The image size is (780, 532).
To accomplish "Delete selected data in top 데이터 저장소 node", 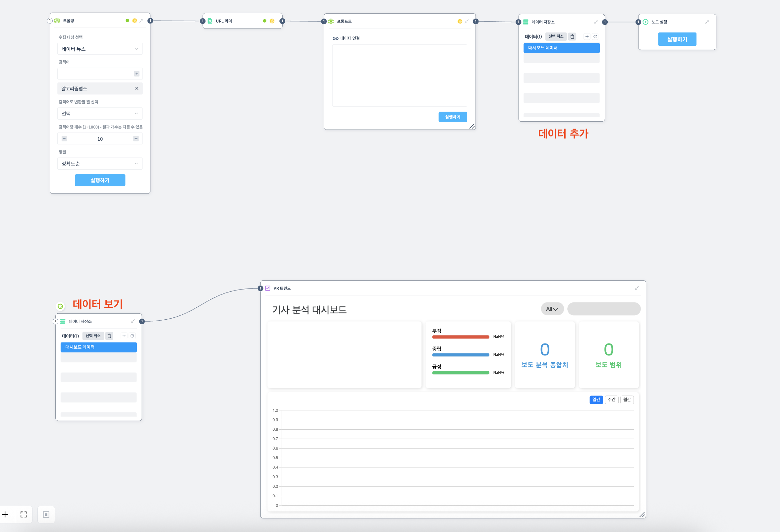I will click(x=572, y=36).
